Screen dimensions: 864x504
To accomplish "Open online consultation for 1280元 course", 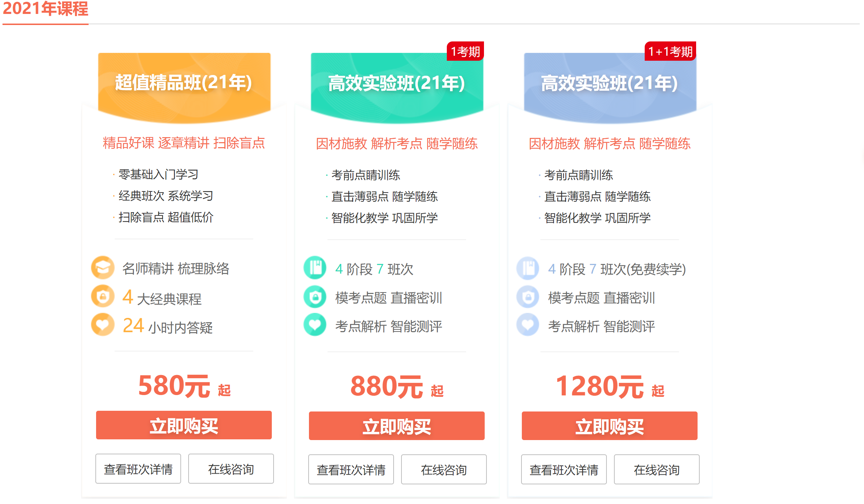I will [x=656, y=470].
